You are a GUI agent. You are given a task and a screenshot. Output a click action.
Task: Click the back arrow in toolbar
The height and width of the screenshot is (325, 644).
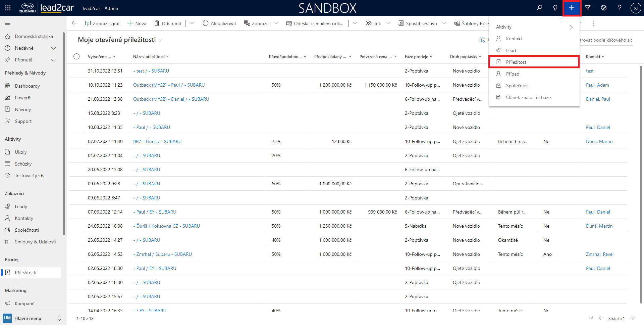click(74, 24)
